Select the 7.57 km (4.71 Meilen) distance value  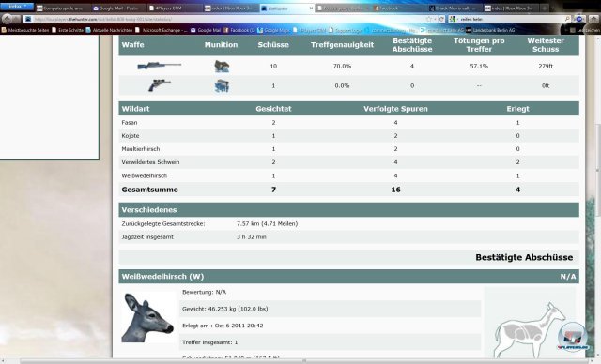coord(267,223)
